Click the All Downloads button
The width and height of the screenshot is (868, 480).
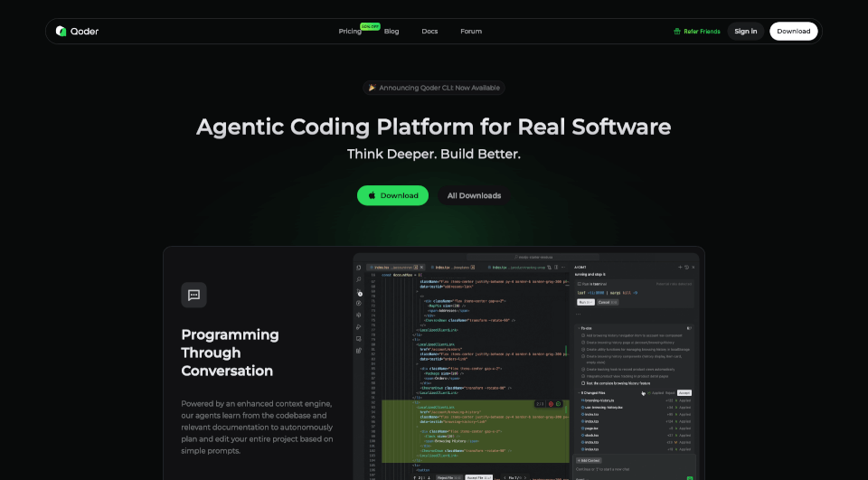[474, 195]
